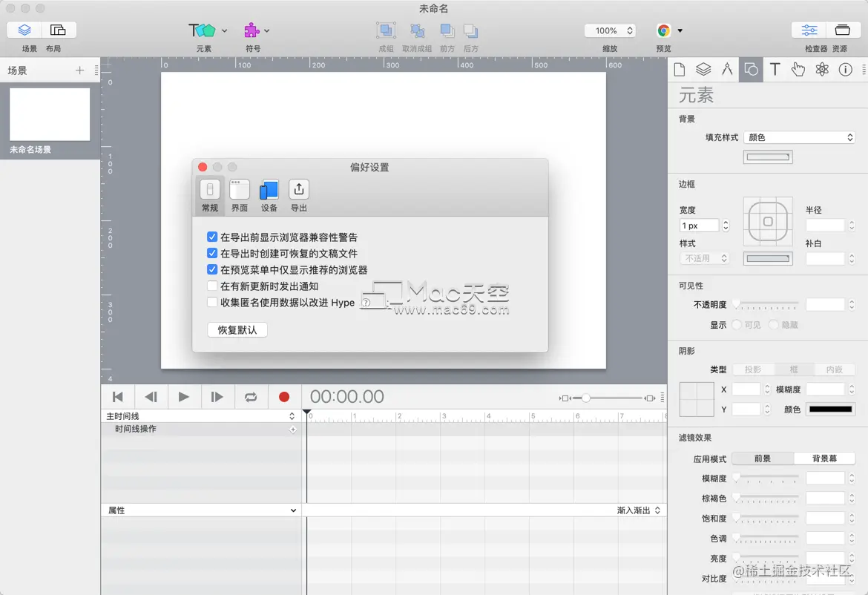Choose the 投影 shadow type
868x595 pixels.
coord(752,369)
